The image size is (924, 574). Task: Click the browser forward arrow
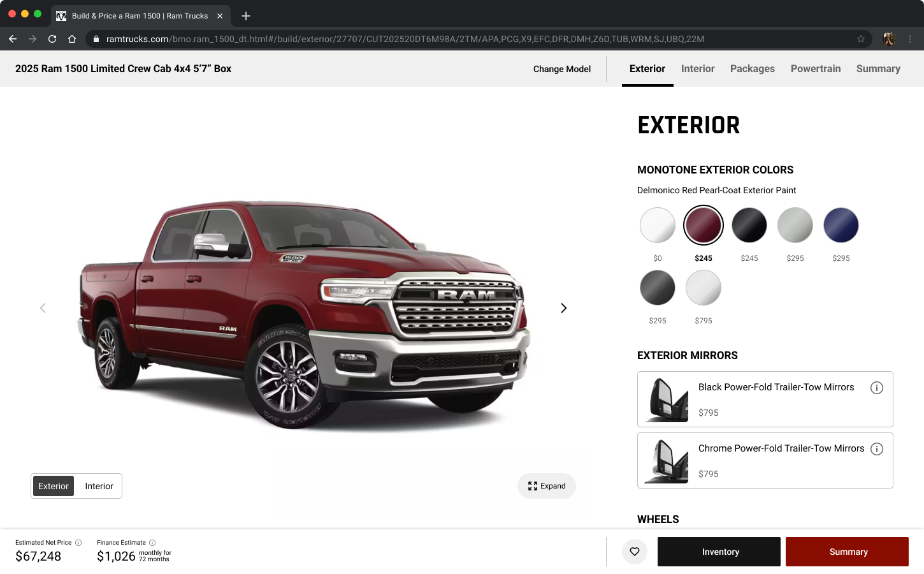pos(32,39)
